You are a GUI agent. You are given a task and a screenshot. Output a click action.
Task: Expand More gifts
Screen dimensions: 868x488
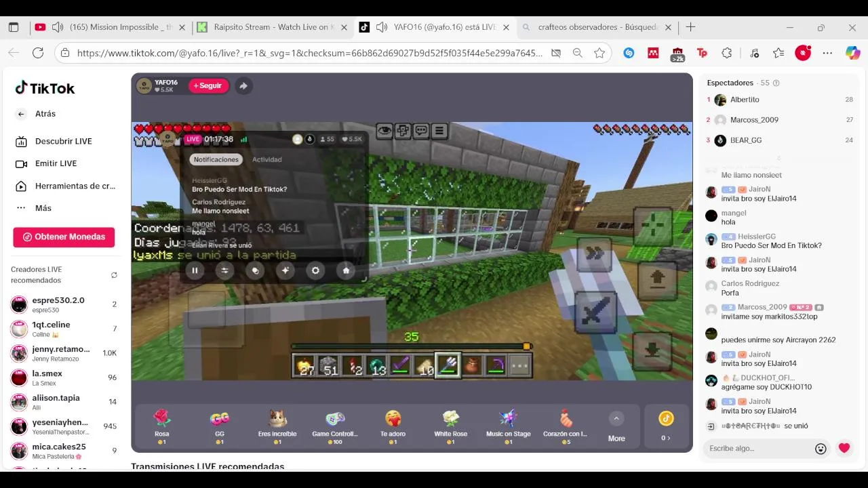click(x=616, y=427)
